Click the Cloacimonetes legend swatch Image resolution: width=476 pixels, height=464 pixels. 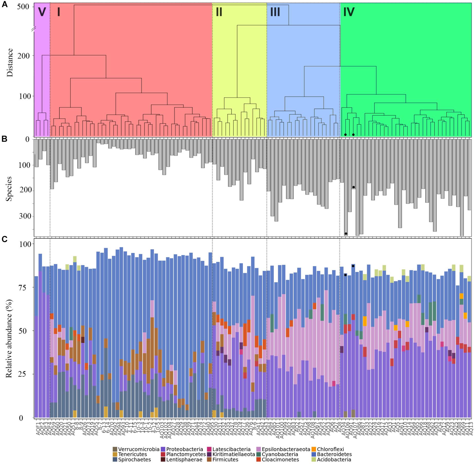(x=259, y=460)
